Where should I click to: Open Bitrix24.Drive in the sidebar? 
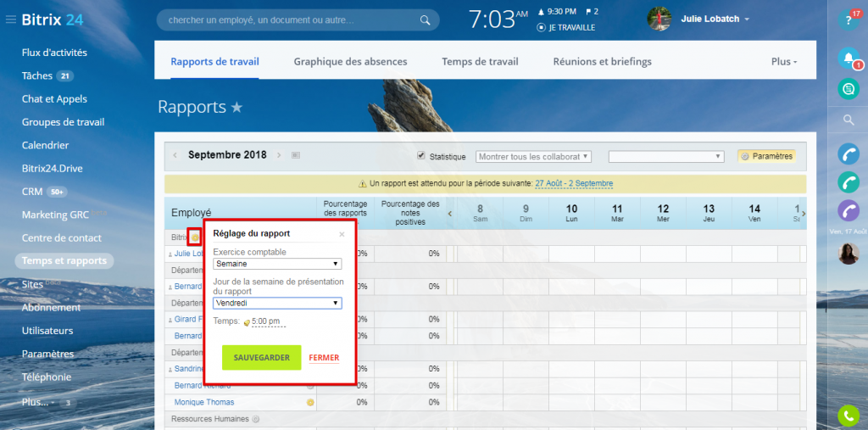point(52,169)
